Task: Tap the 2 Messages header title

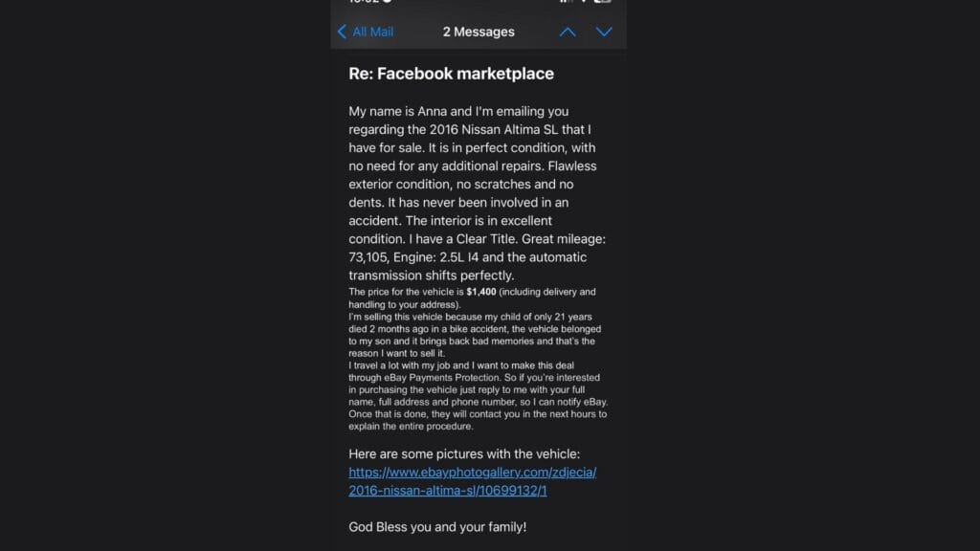Action: tap(479, 32)
